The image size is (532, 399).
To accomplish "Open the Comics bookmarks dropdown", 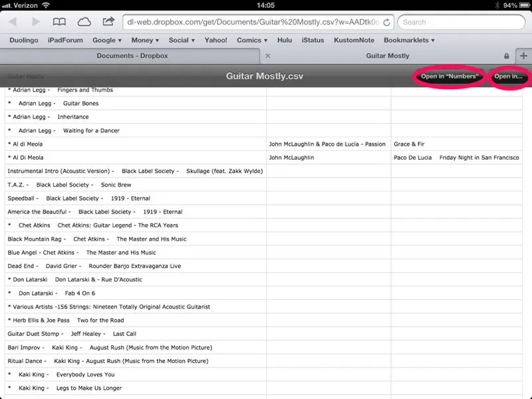I will 253,40.
